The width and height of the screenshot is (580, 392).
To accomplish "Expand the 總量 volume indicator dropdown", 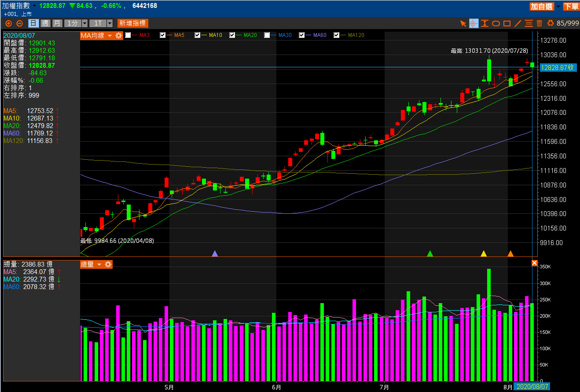I will coord(99,264).
